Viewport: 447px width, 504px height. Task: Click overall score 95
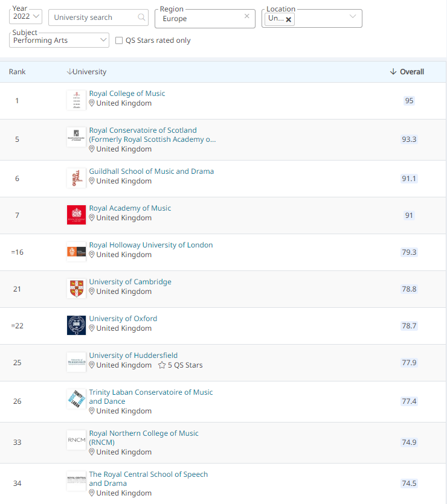tap(409, 101)
